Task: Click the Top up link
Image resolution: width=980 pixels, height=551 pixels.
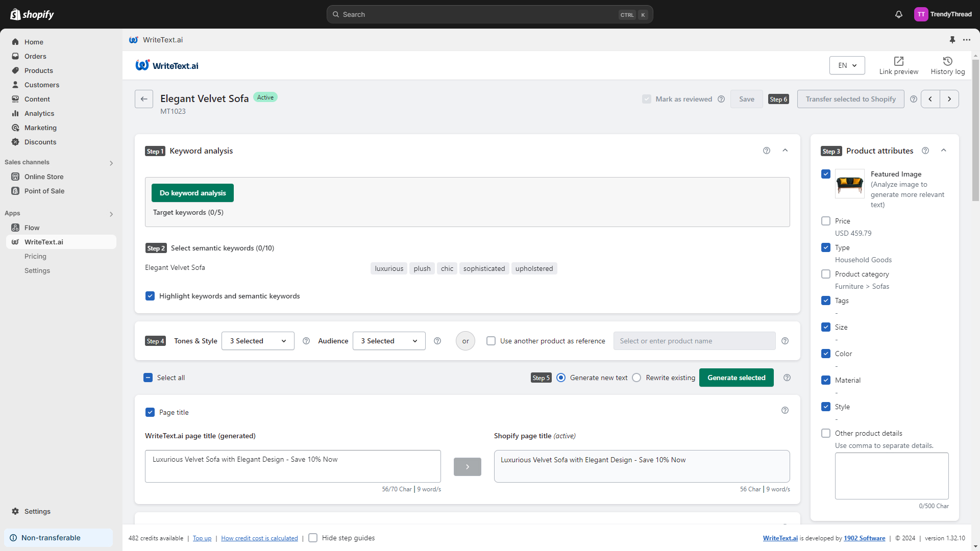Action: pyautogui.click(x=202, y=538)
